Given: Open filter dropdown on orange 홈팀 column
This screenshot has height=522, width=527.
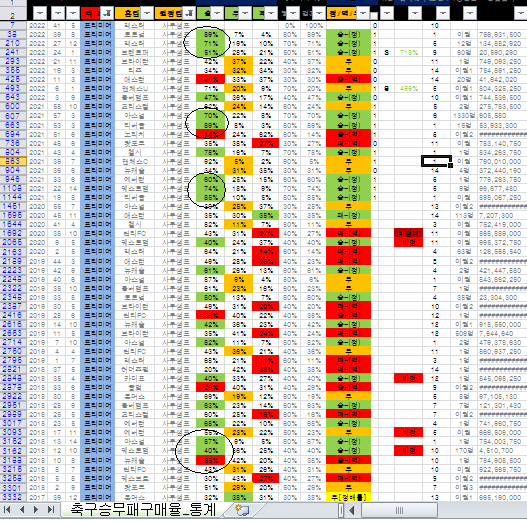Looking at the screenshot, I should (x=147, y=13).
